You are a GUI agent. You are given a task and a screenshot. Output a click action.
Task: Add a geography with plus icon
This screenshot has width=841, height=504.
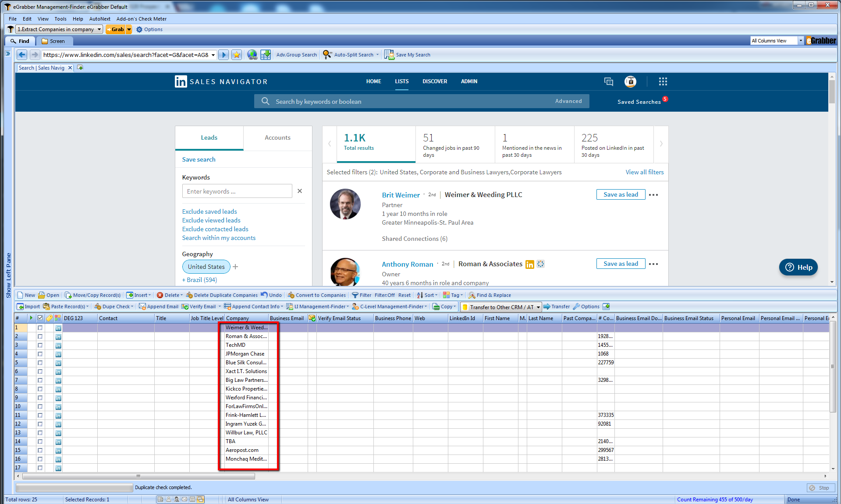[x=235, y=267]
